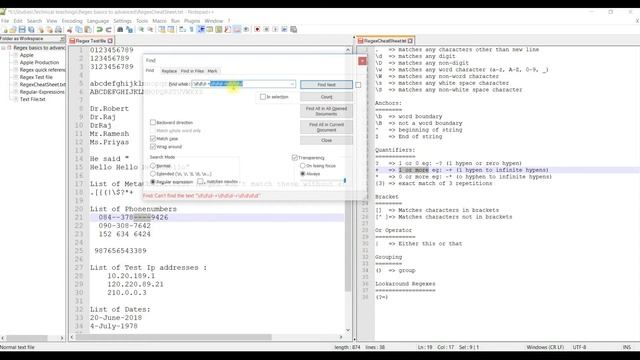This screenshot has height=360, width=640.
Task: Click Find All in All Opened Documents
Action: [327, 111]
